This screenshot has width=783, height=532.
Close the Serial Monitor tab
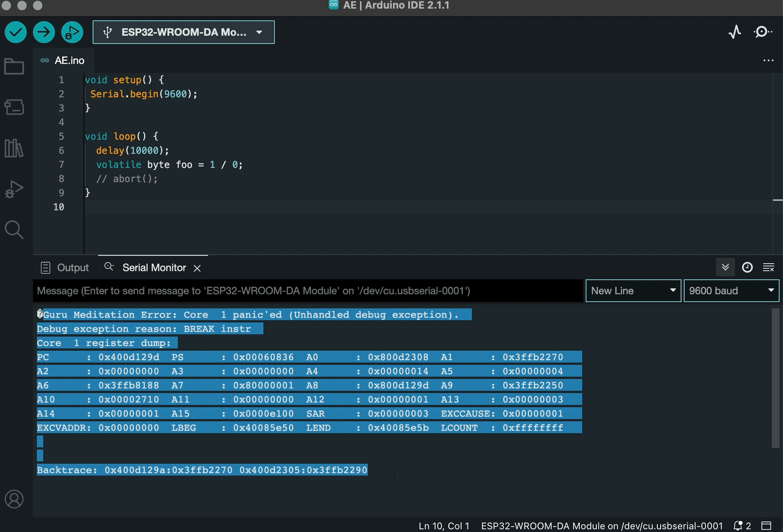point(197,268)
